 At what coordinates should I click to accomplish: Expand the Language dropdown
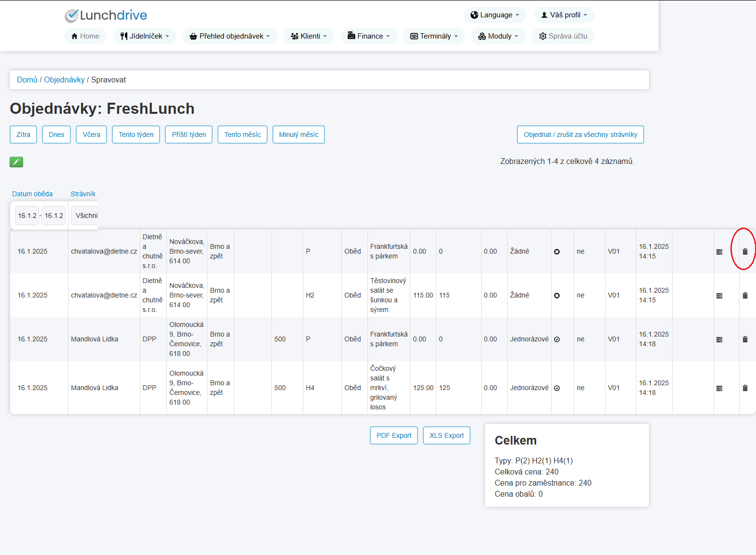click(495, 15)
